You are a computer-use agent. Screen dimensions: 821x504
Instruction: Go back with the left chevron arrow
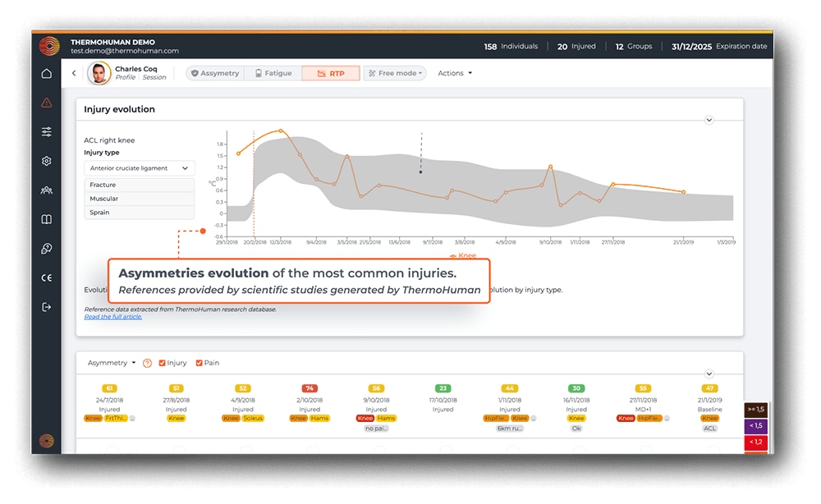coord(74,73)
